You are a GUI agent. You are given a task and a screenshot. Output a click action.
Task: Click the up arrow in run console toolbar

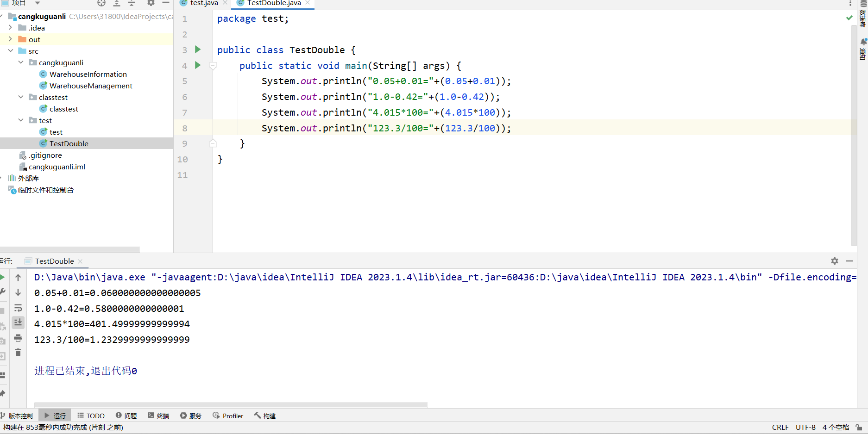pyautogui.click(x=18, y=278)
